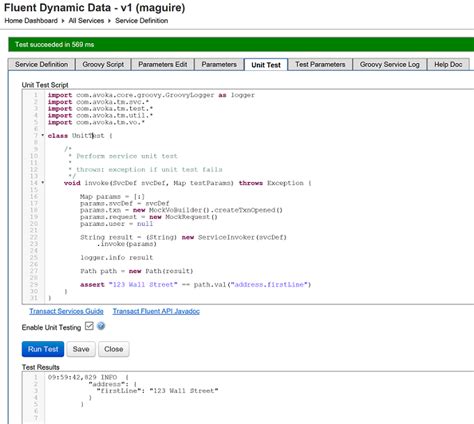The image size is (474, 424).
Task: Select the Parameters tab
Action: click(219, 64)
